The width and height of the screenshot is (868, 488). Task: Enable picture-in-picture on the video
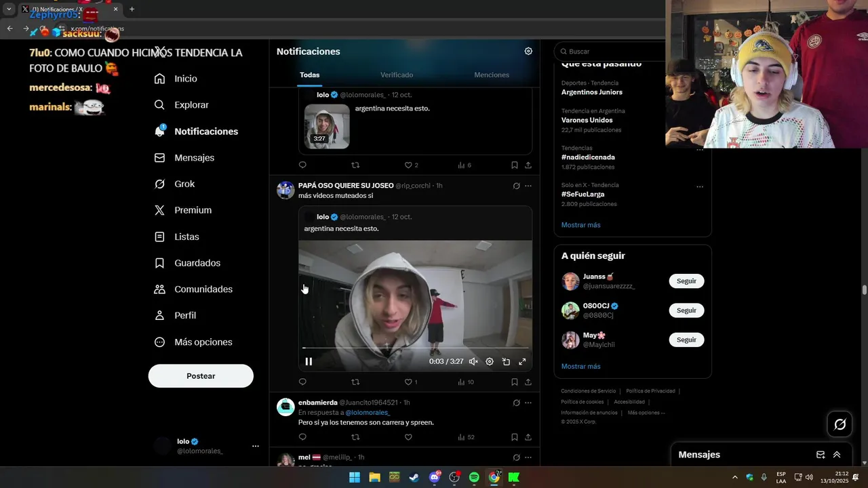coord(506,361)
